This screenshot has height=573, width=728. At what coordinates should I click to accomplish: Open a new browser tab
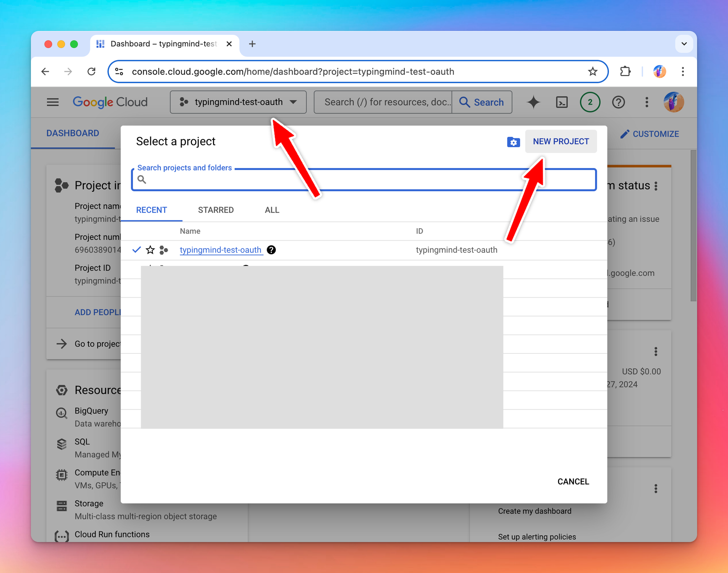point(252,44)
